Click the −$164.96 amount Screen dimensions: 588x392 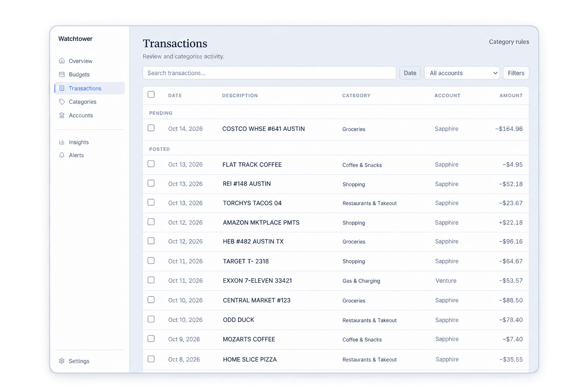click(x=509, y=129)
